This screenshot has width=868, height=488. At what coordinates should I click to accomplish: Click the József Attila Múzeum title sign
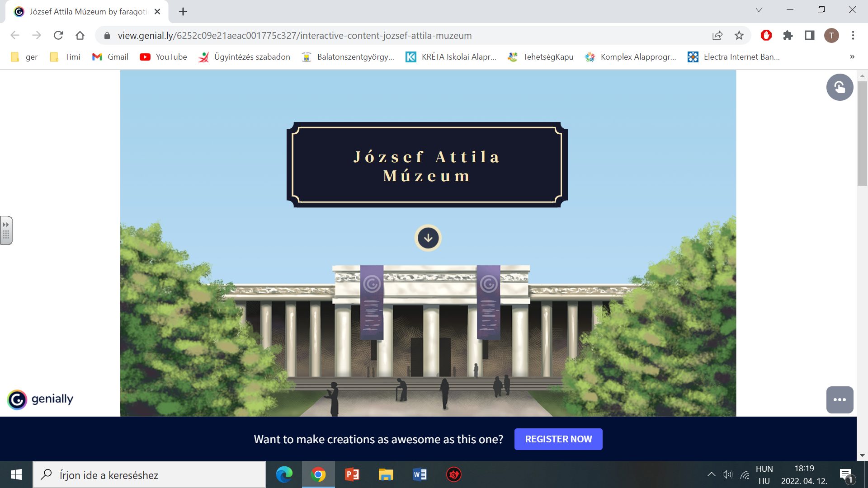pos(427,165)
